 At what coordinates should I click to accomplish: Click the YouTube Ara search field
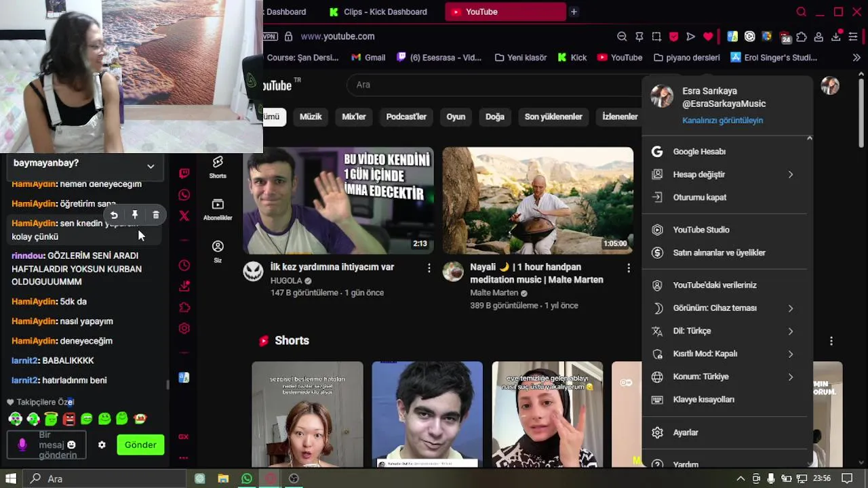tap(495, 85)
